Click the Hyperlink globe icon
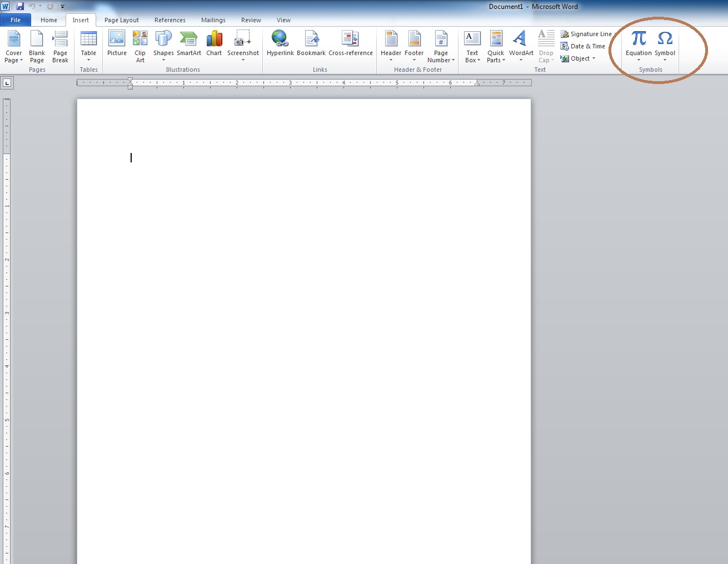The height and width of the screenshot is (564, 728). click(x=280, y=38)
